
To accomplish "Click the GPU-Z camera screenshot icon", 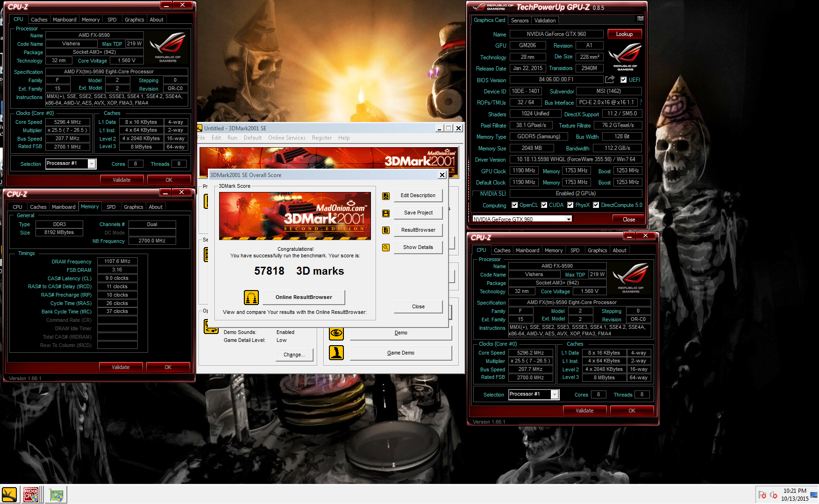I will point(640,19).
